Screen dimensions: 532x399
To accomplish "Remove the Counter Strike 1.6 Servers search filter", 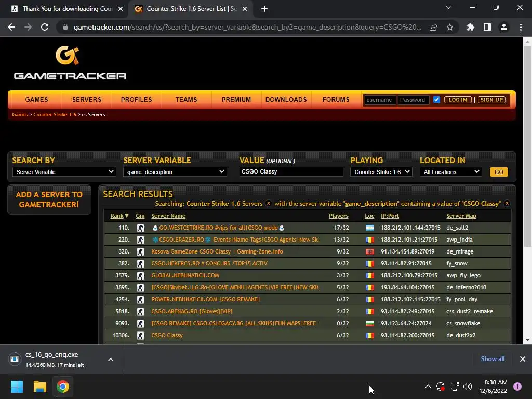I will tap(269, 203).
